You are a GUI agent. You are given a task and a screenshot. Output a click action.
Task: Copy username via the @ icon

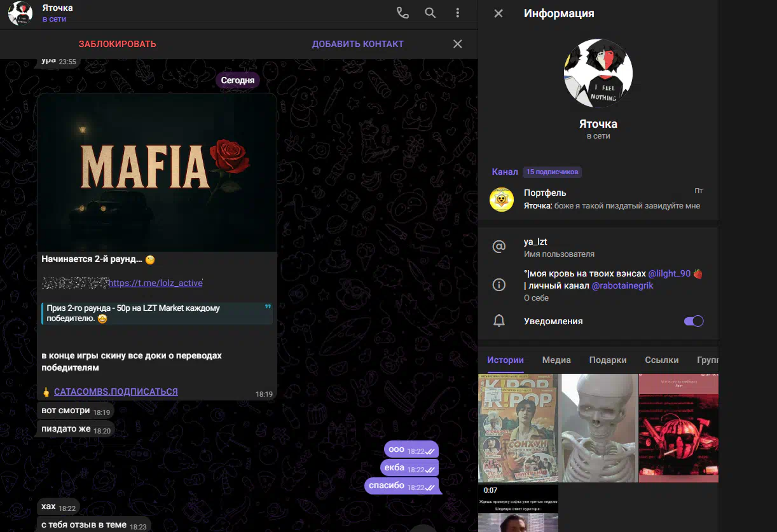click(499, 247)
